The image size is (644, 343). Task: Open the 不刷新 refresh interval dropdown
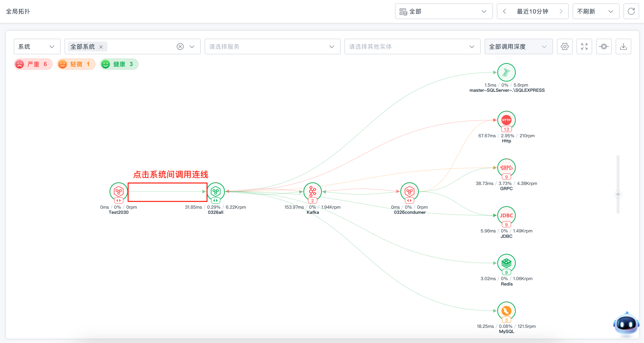pos(596,11)
